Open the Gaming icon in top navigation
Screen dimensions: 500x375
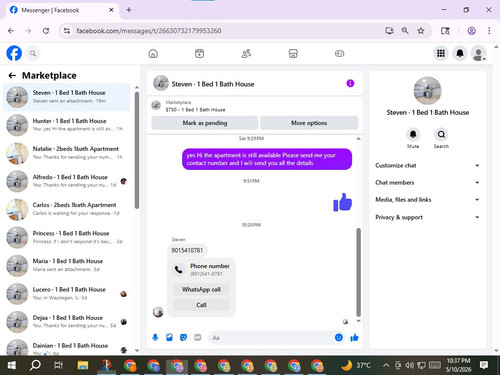(339, 53)
